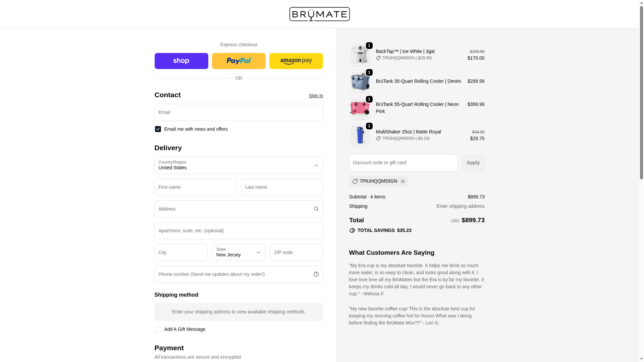Screen dimensions: 644x362
Task: Uncheck Email me with news and offers
Action: pyautogui.click(x=158, y=129)
